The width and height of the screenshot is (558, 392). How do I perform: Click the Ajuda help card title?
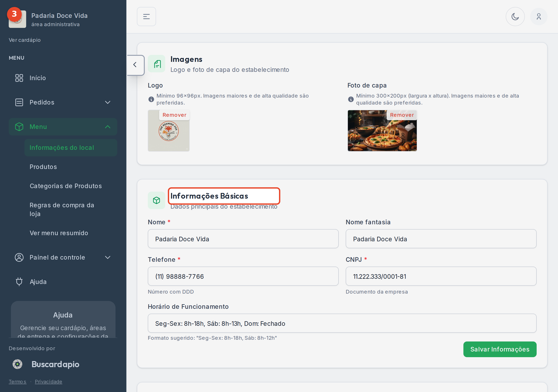(x=63, y=315)
